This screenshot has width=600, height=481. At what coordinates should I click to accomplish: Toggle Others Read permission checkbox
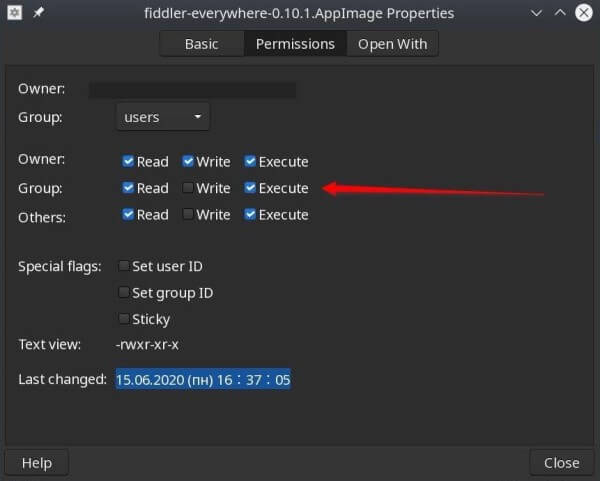point(128,214)
